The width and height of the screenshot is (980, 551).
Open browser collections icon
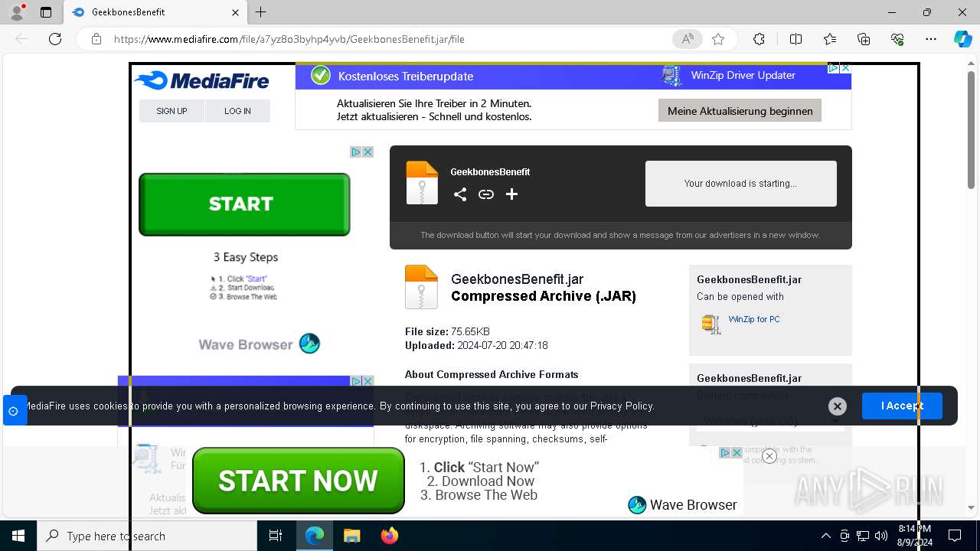(864, 39)
